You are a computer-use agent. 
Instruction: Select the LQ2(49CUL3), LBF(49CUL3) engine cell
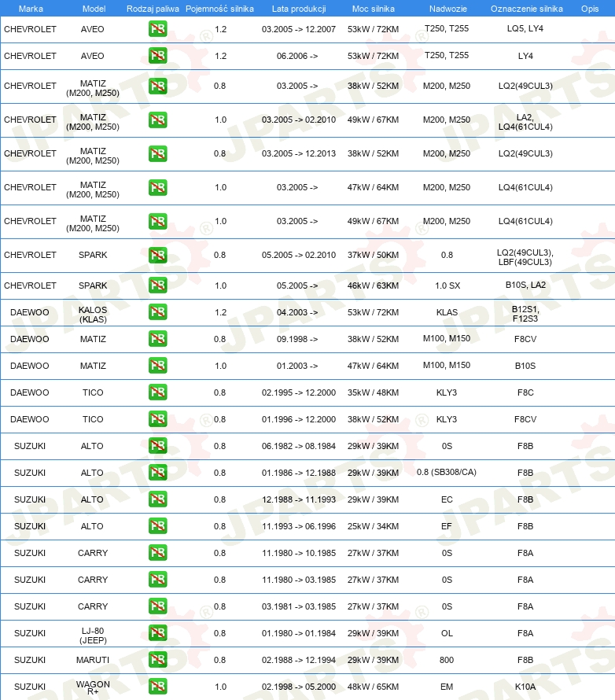525,257
